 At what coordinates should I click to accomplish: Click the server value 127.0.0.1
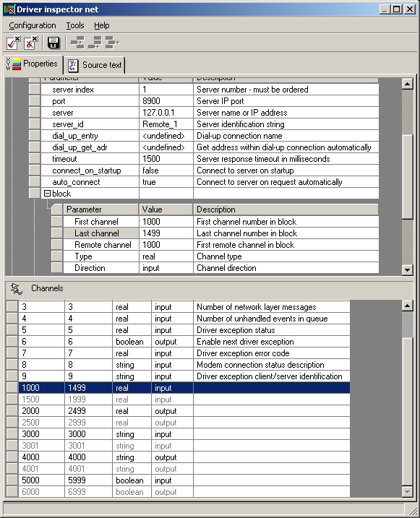click(166, 113)
